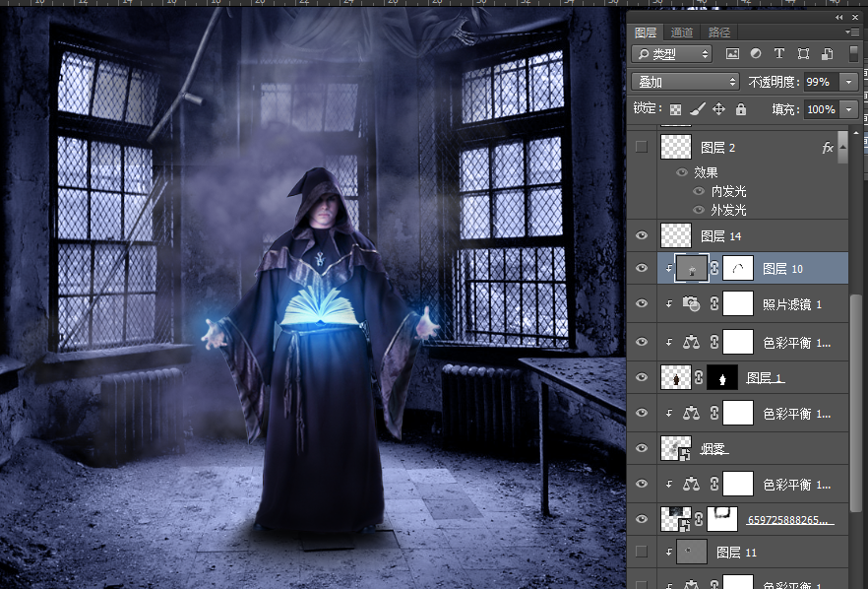Hide 照片滤镜 1 layer with eye icon
The height and width of the screenshot is (589, 868).
point(642,303)
